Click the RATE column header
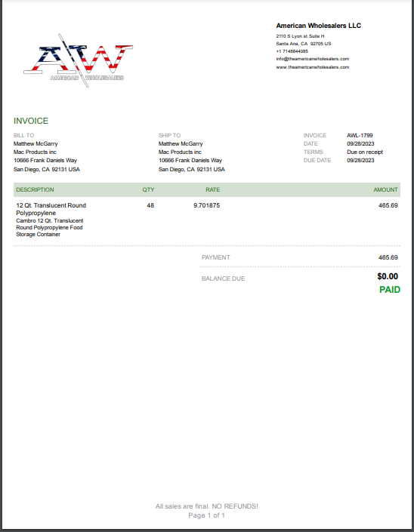This screenshot has height=532, width=414. click(x=212, y=189)
